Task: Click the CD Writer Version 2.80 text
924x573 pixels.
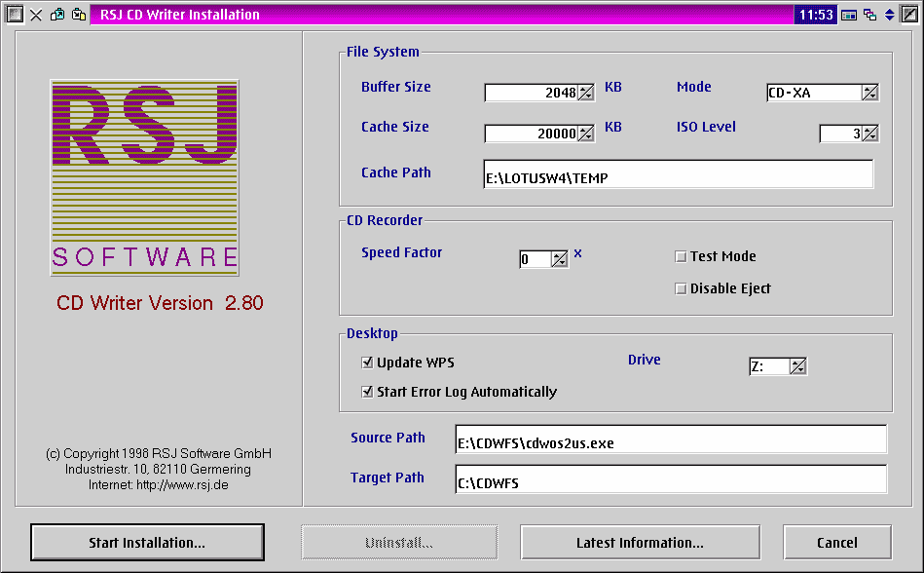Action: tap(160, 303)
